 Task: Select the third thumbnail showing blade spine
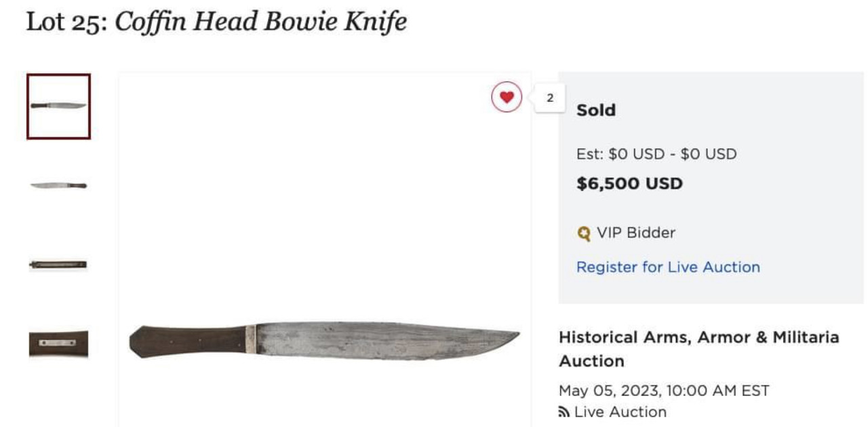(x=58, y=264)
